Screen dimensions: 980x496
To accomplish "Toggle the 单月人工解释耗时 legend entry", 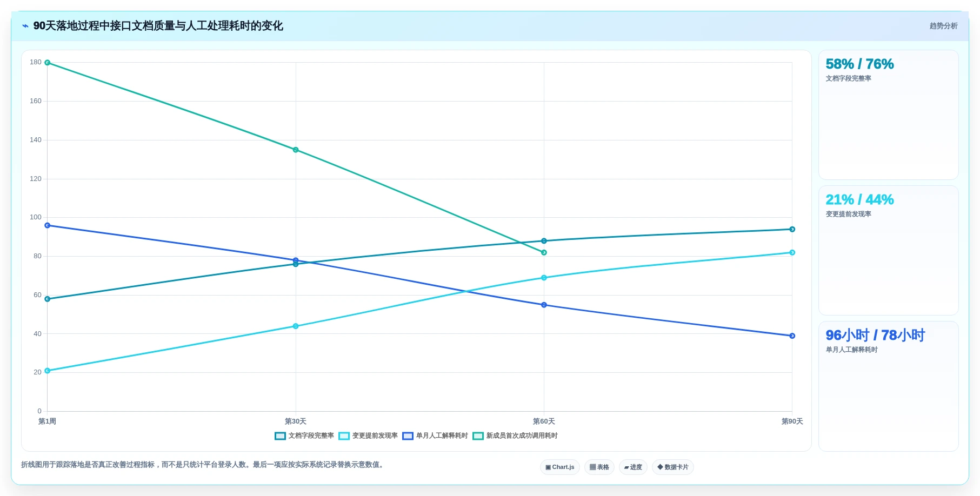I will [x=435, y=435].
